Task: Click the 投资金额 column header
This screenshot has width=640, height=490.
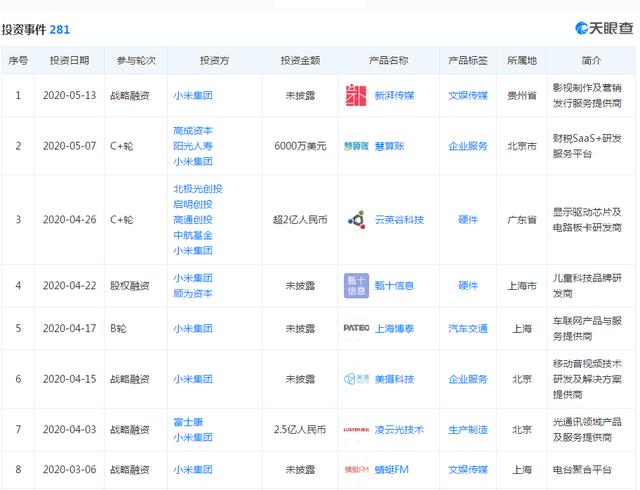Action: [x=300, y=60]
